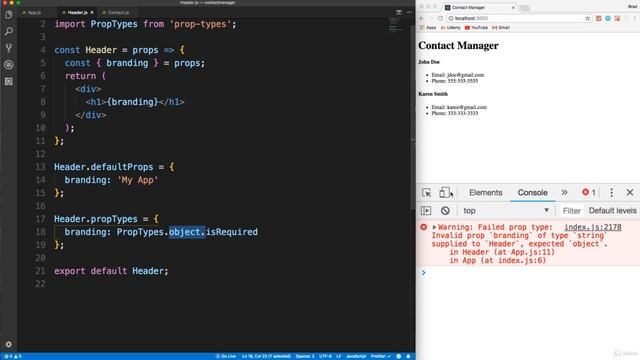Image resolution: width=640 pixels, height=360 pixels.
Task: Open the YouTube bookmark
Action: tap(476, 28)
